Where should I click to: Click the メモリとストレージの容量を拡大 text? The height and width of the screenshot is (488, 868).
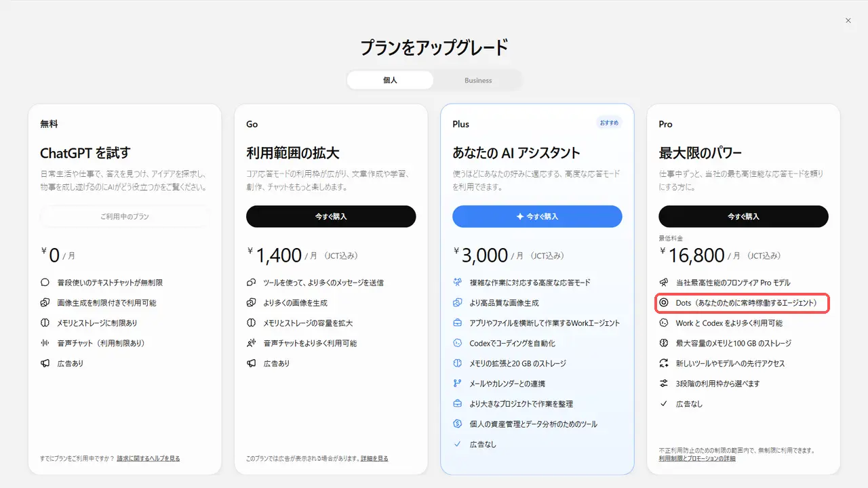pos(308,323)
